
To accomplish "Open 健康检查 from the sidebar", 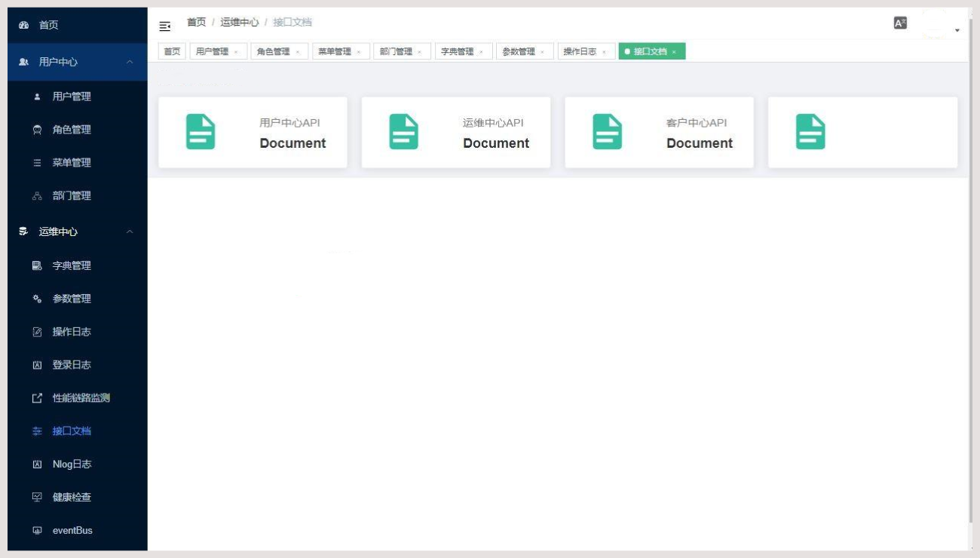I will (78, 498).
